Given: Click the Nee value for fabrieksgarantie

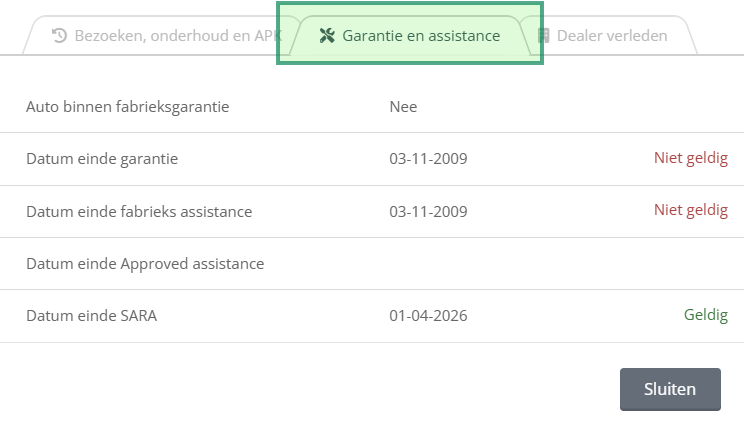Looking at the screenshot, I should [x=403, y=107].
